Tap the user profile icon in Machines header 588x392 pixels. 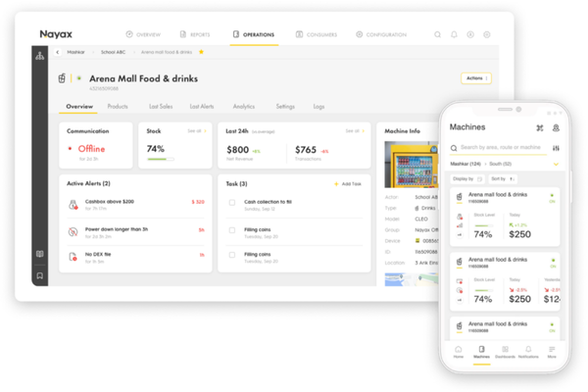coord(556,127)
